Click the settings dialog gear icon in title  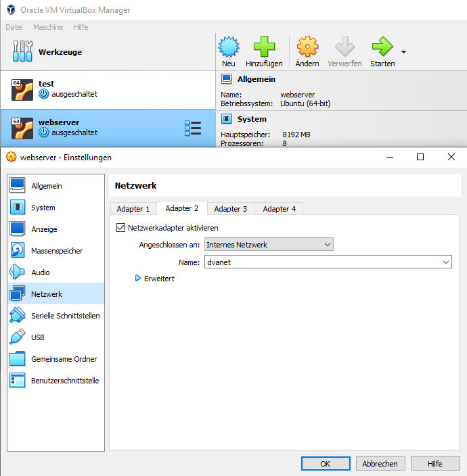[12, 157]
